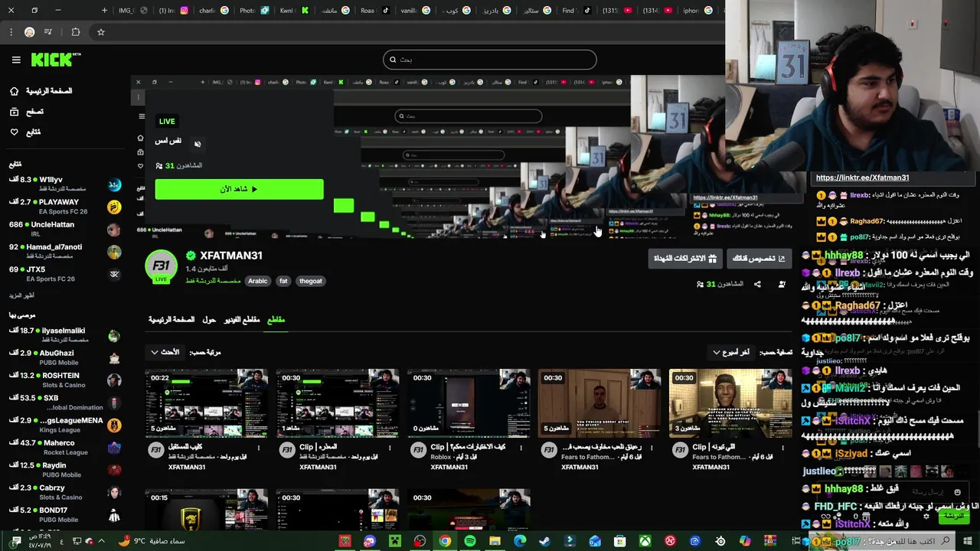
Task: Bookmark this page with the star icon
Action: [x=100, y=32]
